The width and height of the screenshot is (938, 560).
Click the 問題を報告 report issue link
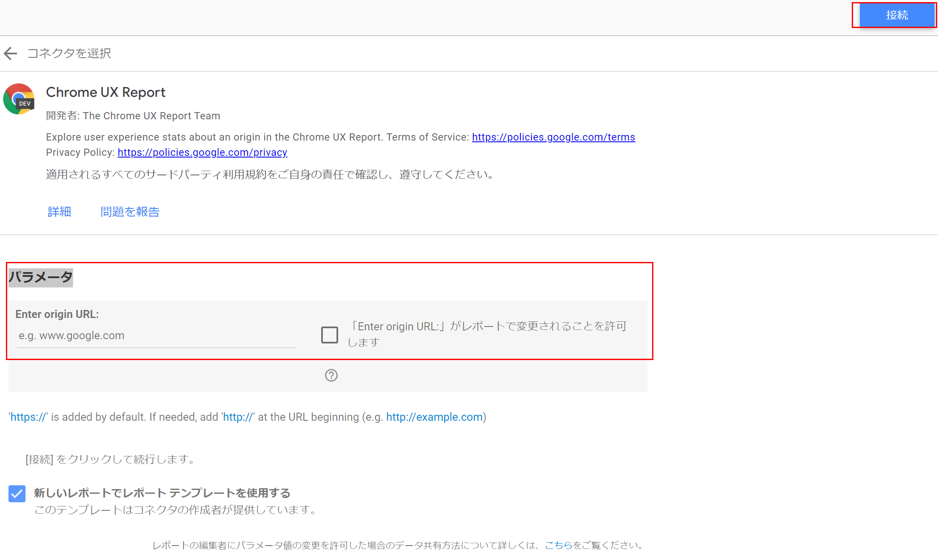click(130, 211)
